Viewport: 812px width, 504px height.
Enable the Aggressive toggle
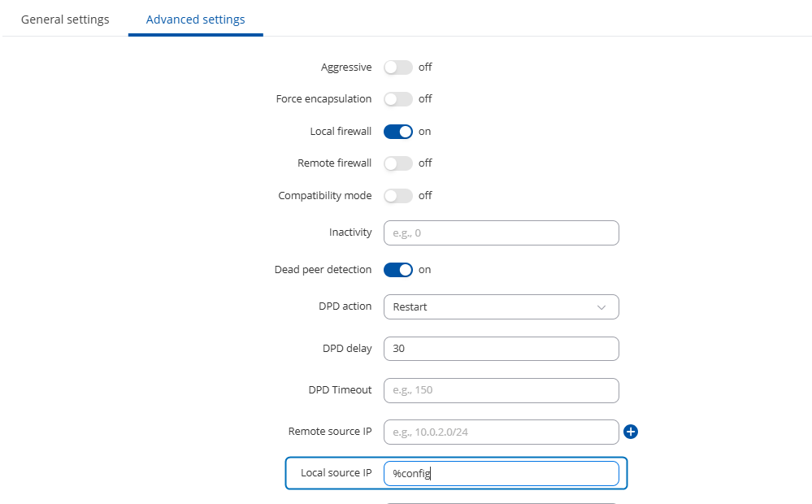398,67
